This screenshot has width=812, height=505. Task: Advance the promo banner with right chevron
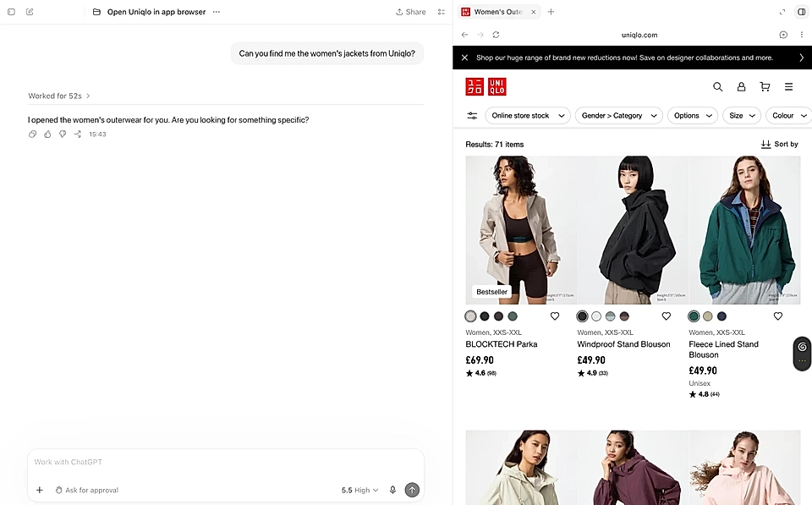coord(801,58)
